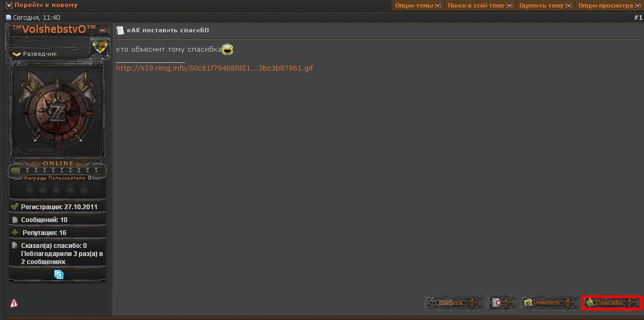Click the reputation shield icon
Image resolution: width=644 pixels, height=320 pixels.
point(99,46)
